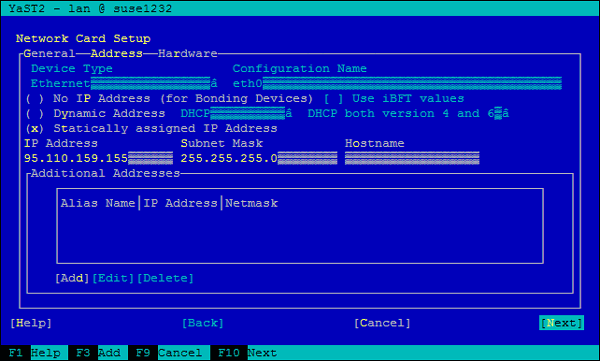The height and width of the screenshot is (361, 600).
Task: Enable Use iBFT values checkbox
Action: coord(394,98)
